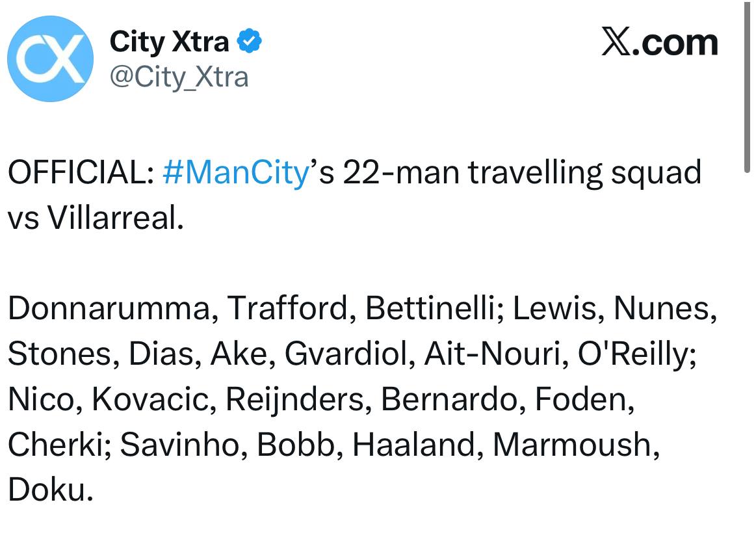Open the City Xtra display name
The width and height of the screenshot is (756, 552).
pyautogui.click(x=169, y=42)
